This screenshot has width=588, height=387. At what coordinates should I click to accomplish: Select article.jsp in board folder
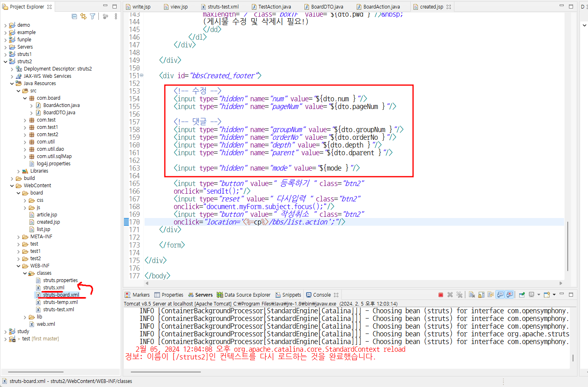[47, 215]
